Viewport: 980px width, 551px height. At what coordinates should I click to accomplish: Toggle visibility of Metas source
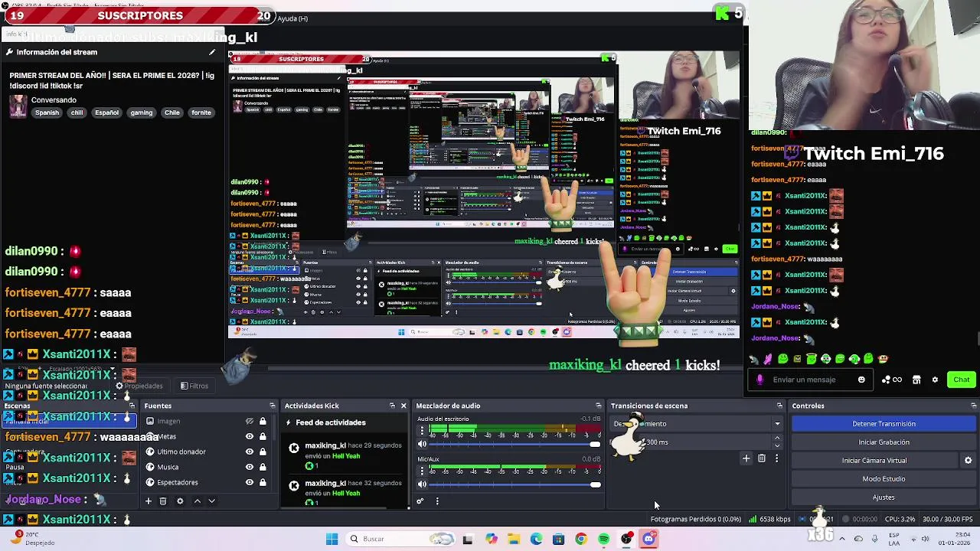click(249, 436)
